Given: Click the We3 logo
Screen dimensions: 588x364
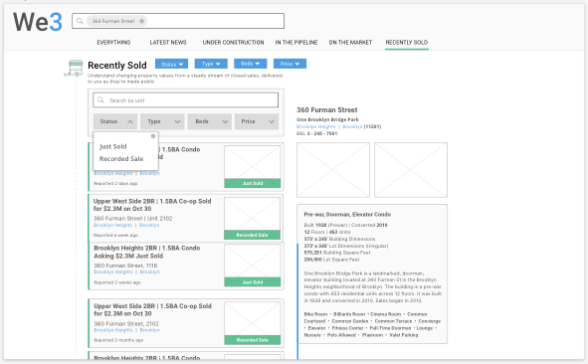Looking at the screenshot, I should [38, 22].
